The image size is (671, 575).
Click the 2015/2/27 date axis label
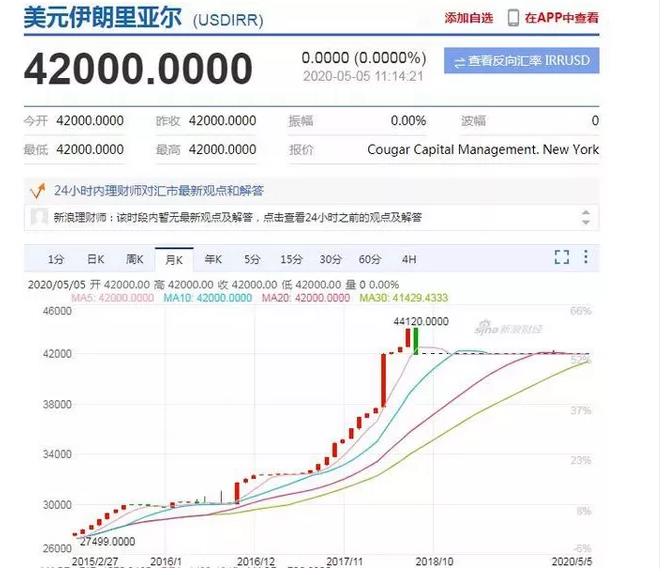click(95, 561)
